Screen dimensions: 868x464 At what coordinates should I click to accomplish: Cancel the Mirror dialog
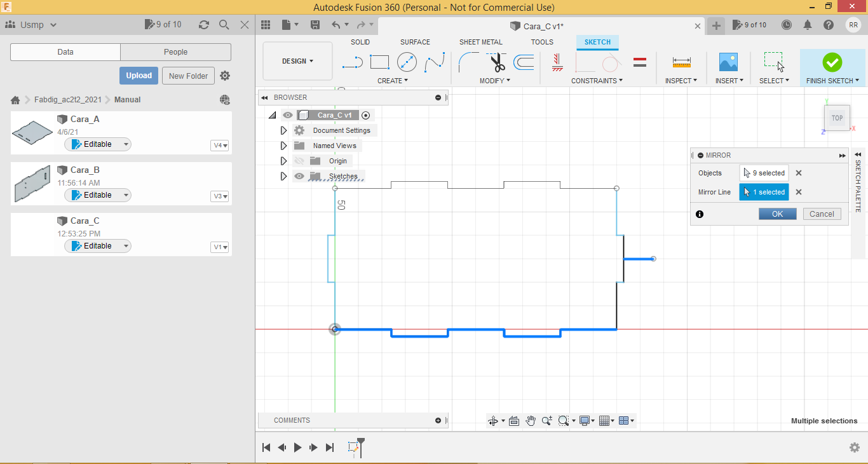(x=822, y=214)
